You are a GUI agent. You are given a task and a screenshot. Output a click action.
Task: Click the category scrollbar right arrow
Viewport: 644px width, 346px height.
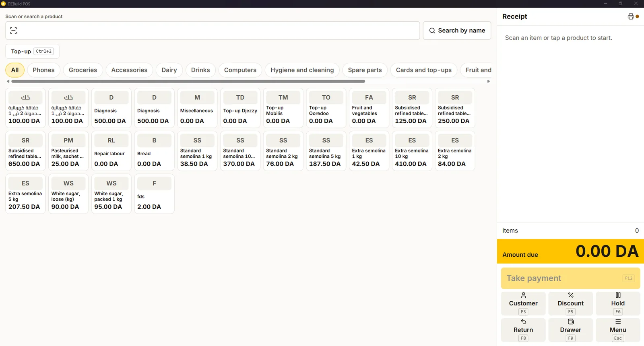point(489,81)
